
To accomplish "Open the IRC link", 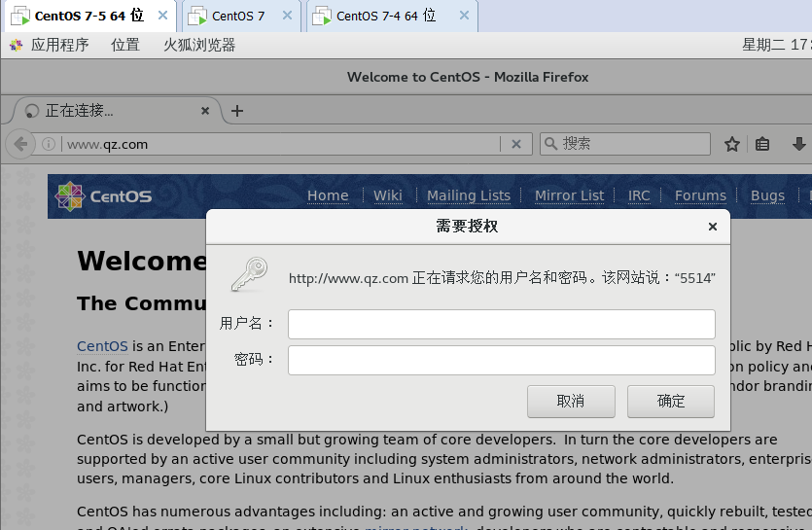I will click(639, 195).
